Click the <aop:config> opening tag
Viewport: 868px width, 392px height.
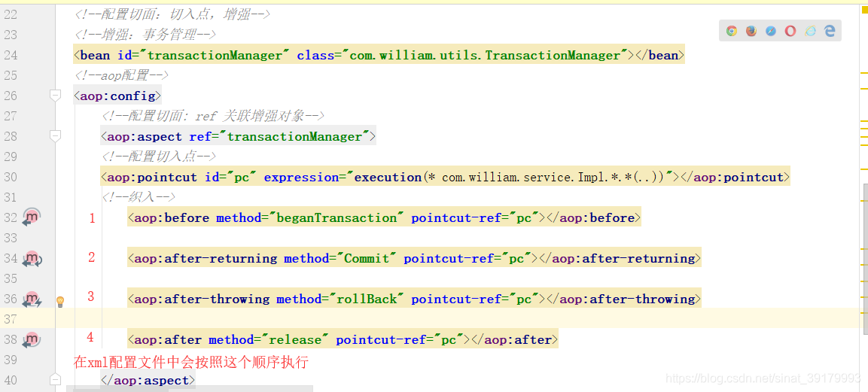coord(117,96)
